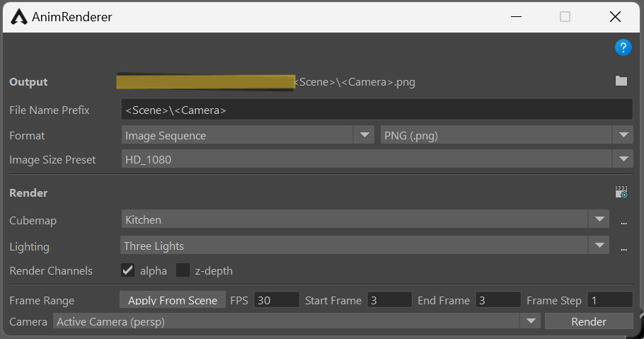Click the ellipsis button next to Lighting
Viewport: 644px width, 339px height.
(624, 247)
